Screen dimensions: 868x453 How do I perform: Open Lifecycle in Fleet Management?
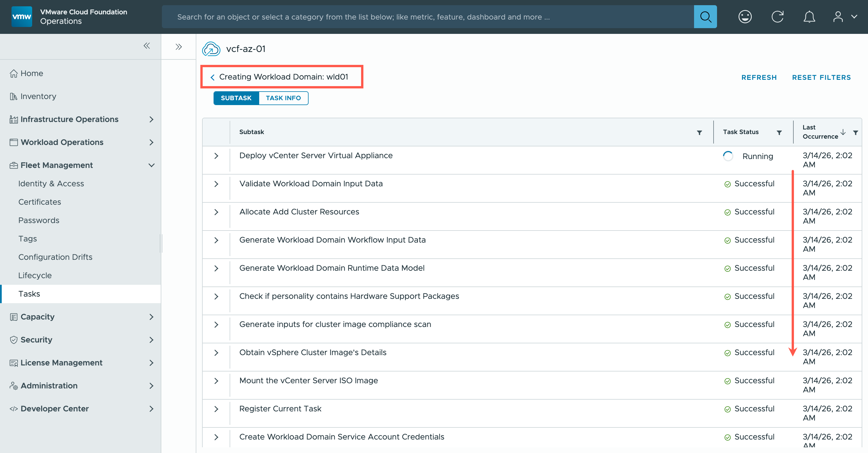click(x=35, y=275)
